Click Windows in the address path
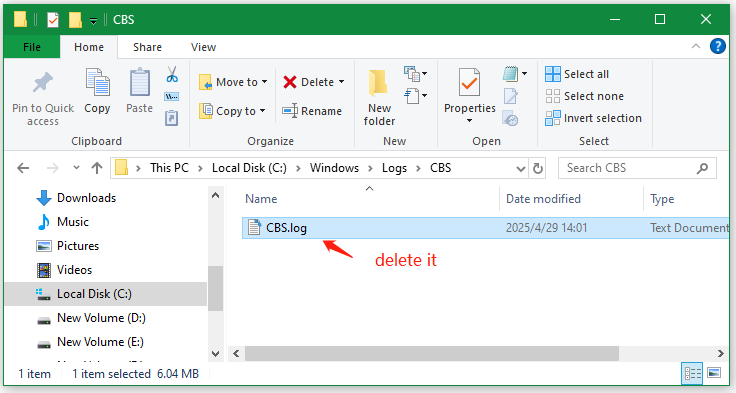This screenshot has width=736, height=393. (x=334, y=168)
